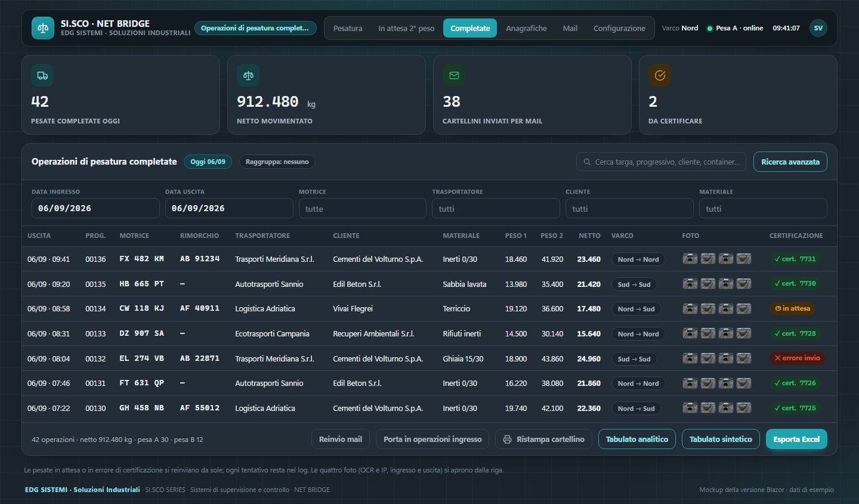Viewport: 859px width, 504px height.
Task: Open the Data ingresso date picker
Action: tap(95, 208)
